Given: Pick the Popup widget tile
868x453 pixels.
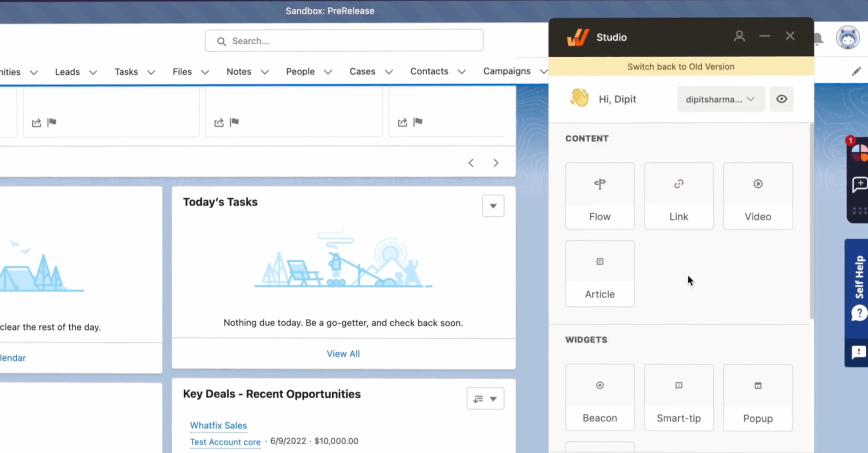Looking at the screenshot, I should point(758,398).
